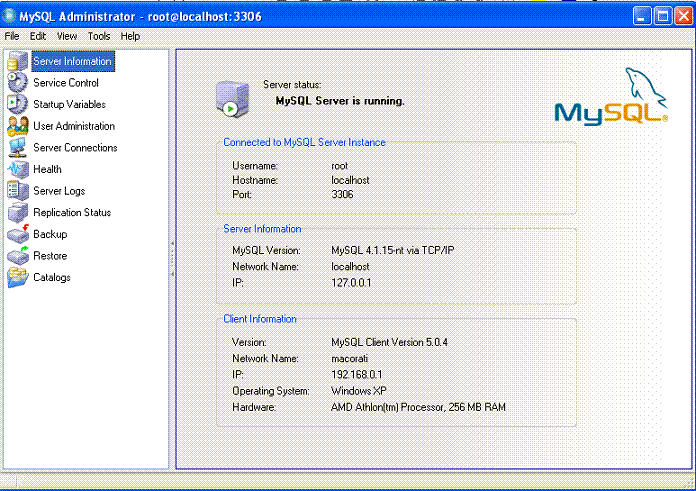Click the server IP '127.0.0.1'
This screenshot has width=696, height=491.
click(x=351, y=283)
